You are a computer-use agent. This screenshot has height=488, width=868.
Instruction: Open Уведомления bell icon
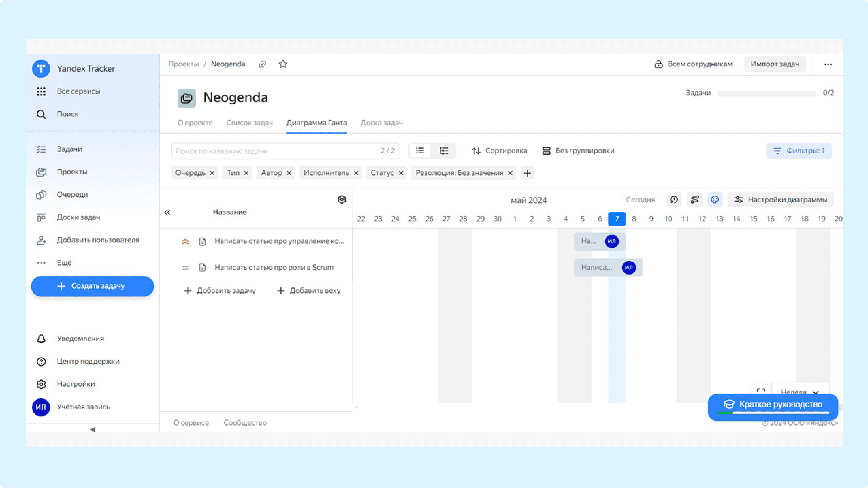point(41,339)
